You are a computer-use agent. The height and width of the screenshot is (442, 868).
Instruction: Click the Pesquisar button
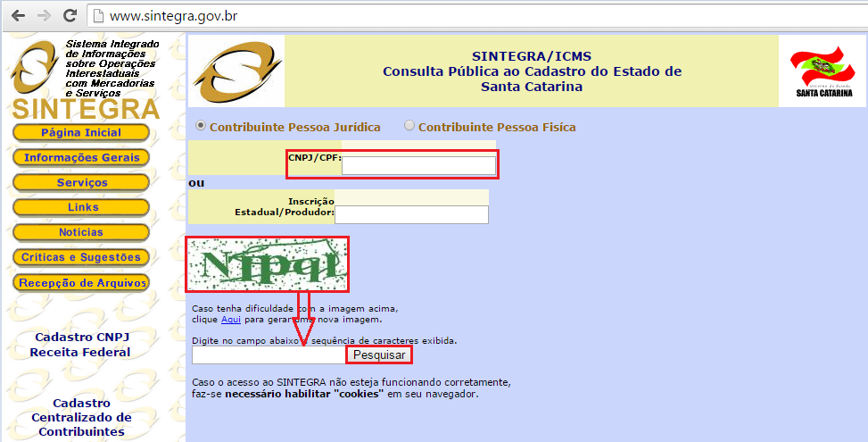pyautogui.click(x=379, y=355)
